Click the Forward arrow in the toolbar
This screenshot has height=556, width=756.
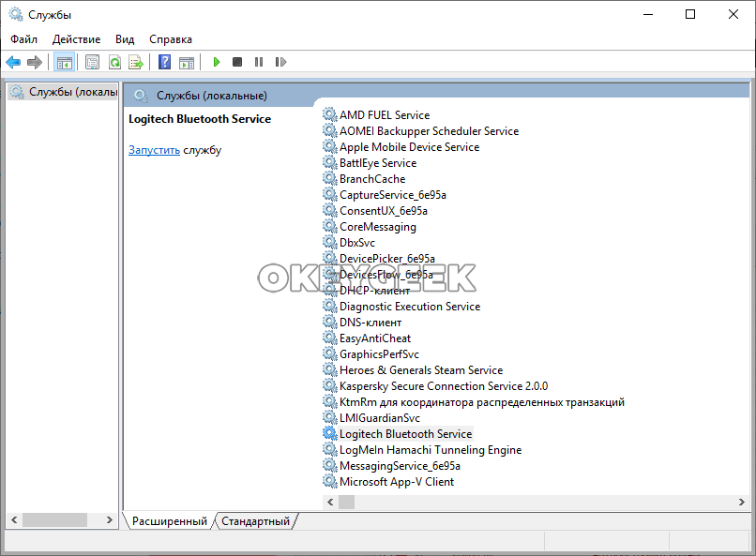click(35, 62)
